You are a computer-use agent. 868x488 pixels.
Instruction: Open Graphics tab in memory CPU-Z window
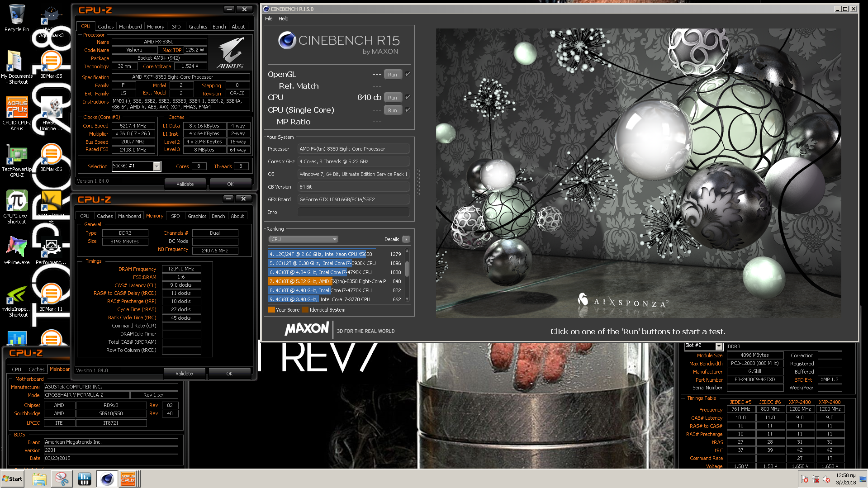[197, 216]
